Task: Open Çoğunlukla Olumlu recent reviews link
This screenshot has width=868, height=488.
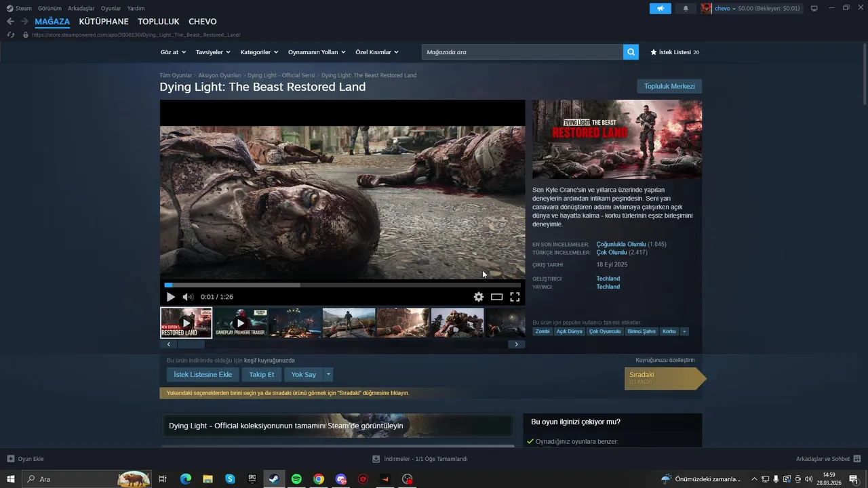Action: (x=621, y=244)
